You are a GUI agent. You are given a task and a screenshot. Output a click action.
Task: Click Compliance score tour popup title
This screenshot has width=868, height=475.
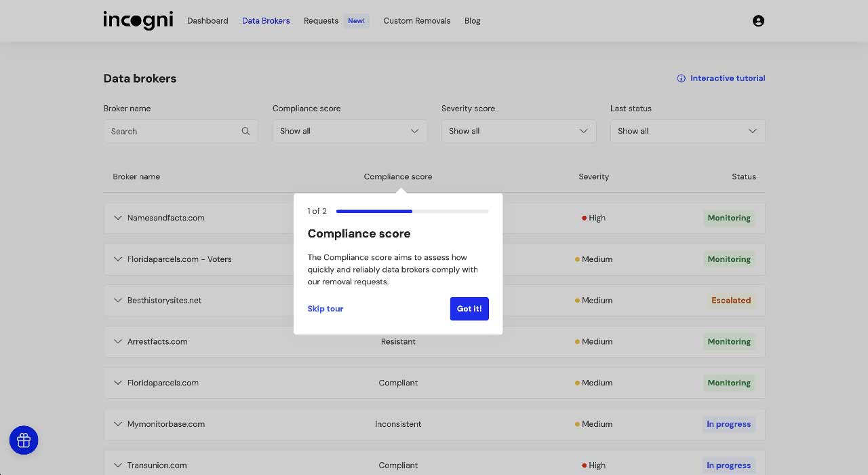coord(359,233)
